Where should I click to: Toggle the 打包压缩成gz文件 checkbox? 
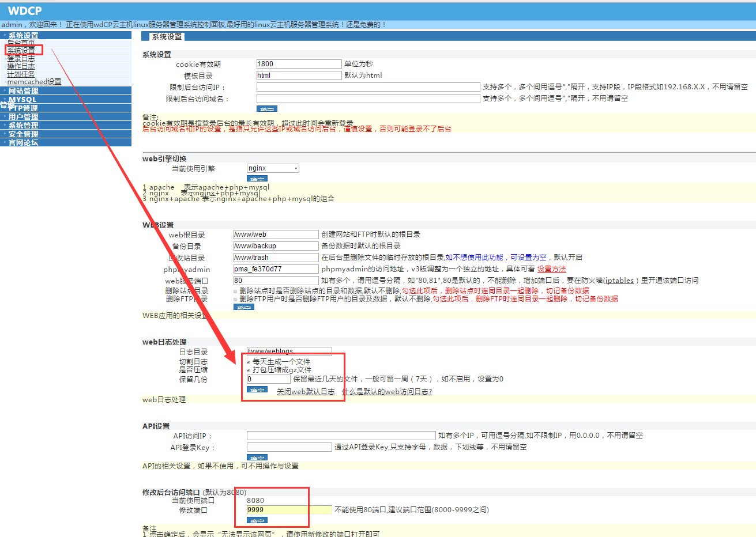(249, 370)
